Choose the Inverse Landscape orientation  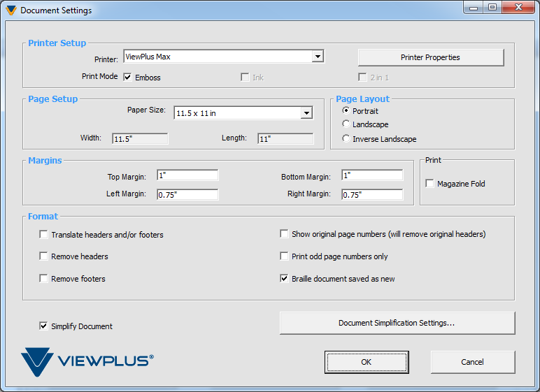[346, 139]
